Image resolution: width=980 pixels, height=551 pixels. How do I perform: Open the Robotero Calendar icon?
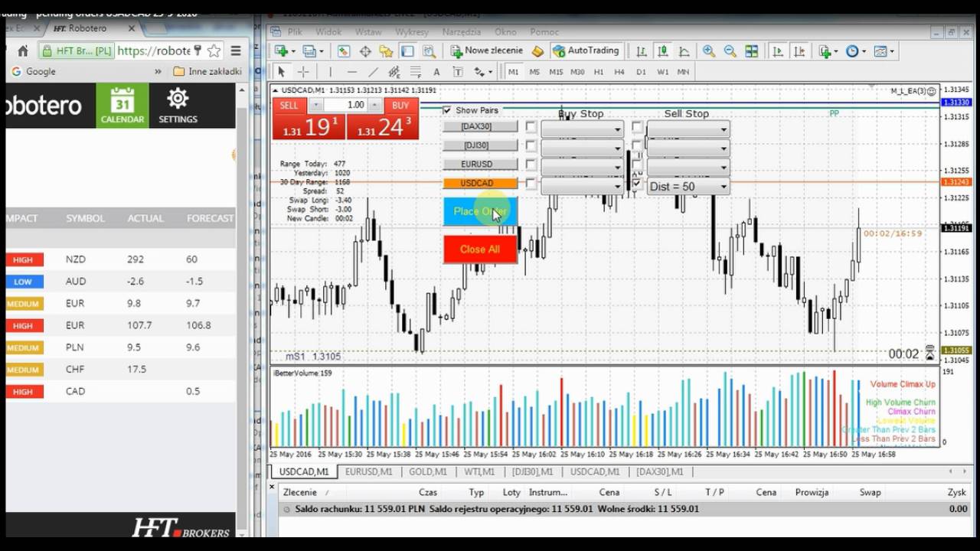point(122,106)
